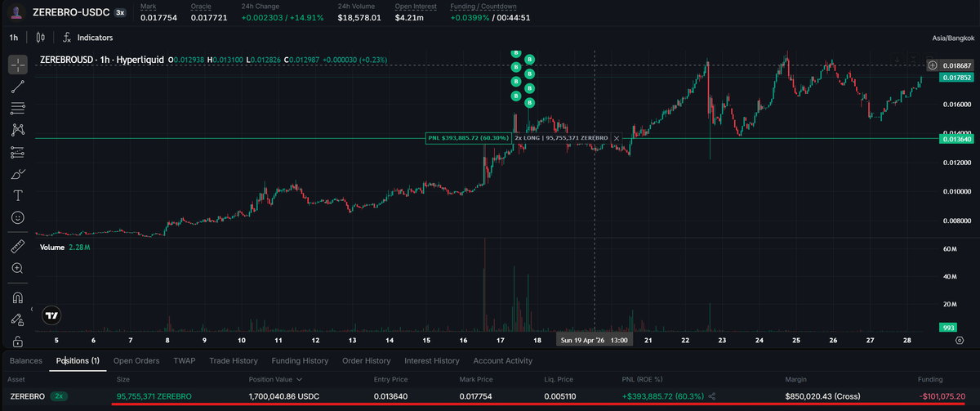This screenshot has height=411, width=980.
Task: Open the Order History tab
Action: point(367,360)
